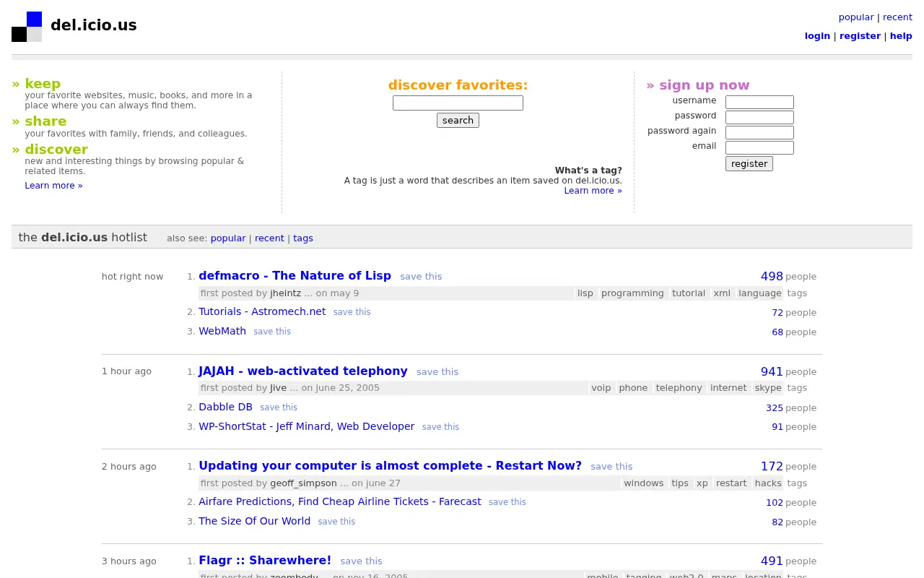The height and width of the screenshot is (578, 924).
Task: Open poster jheintz's profile
Action: pos(286,293)
